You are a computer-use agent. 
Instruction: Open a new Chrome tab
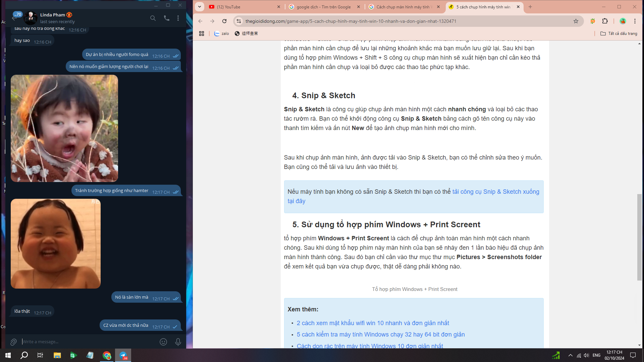pyautogui.click(x=530, y=7)
